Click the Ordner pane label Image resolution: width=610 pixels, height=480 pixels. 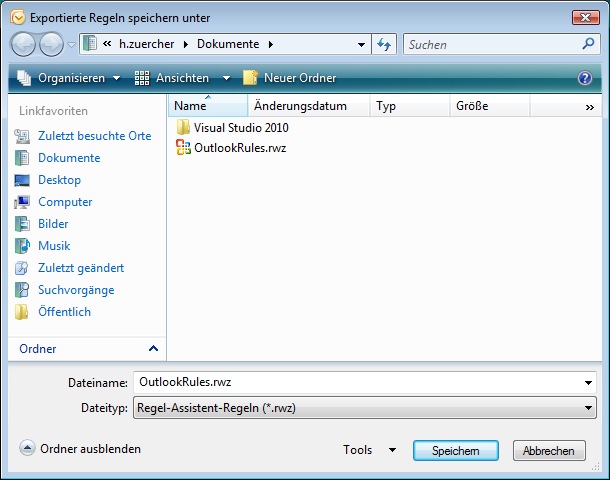point(38,349)
